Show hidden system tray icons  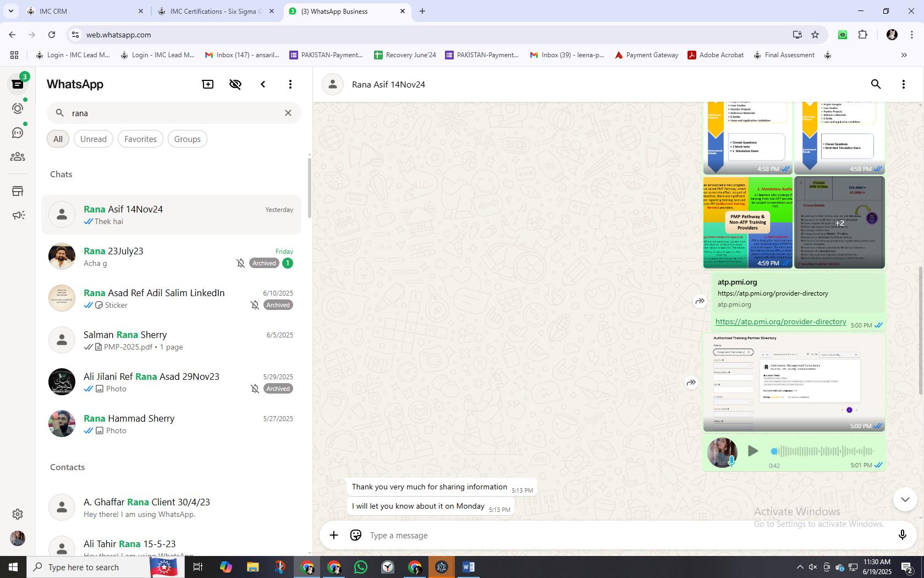(800, 567)
